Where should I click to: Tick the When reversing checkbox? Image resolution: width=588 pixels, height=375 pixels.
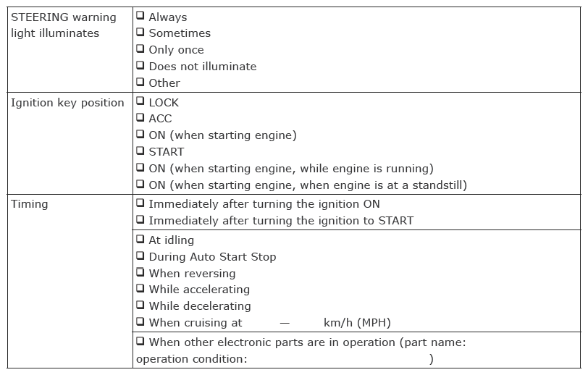click(140, 272)
